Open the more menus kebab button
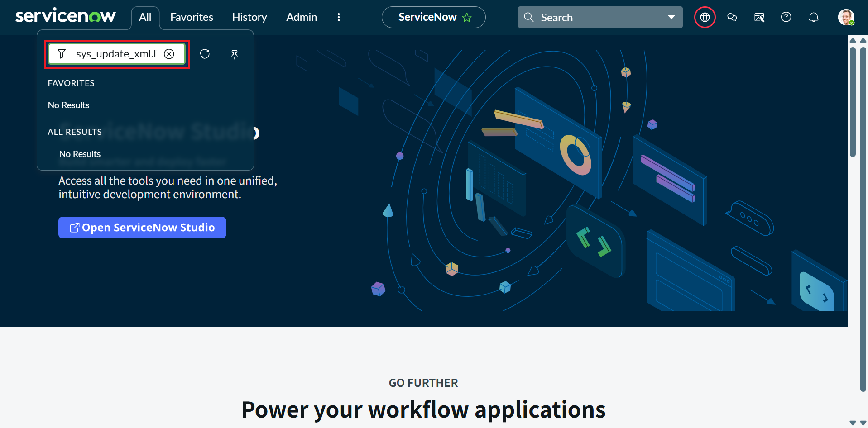868x428 pixels. (x=338, y=17)
